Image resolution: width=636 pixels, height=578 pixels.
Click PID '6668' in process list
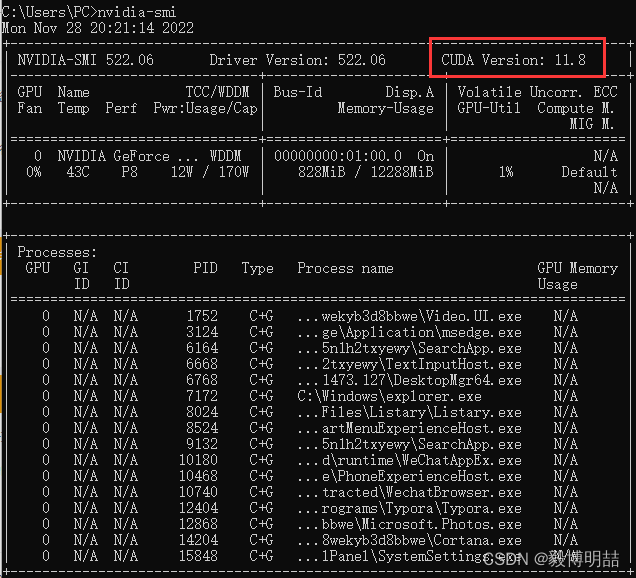(202, 364)
